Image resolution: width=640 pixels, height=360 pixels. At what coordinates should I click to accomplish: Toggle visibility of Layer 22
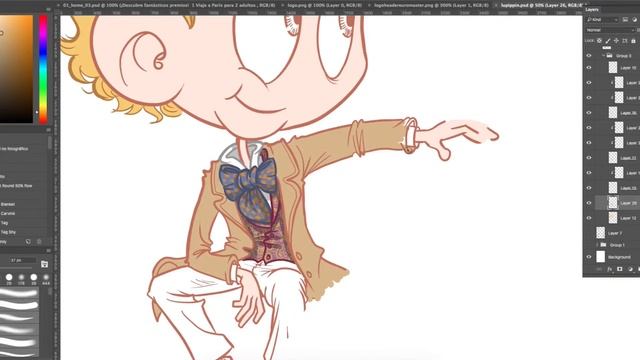[x=589, y=158]
